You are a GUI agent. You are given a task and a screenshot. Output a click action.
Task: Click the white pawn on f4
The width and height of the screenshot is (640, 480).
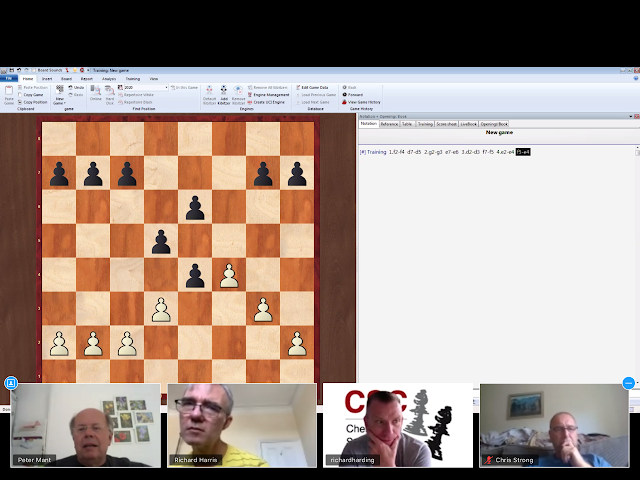[229, 275]
